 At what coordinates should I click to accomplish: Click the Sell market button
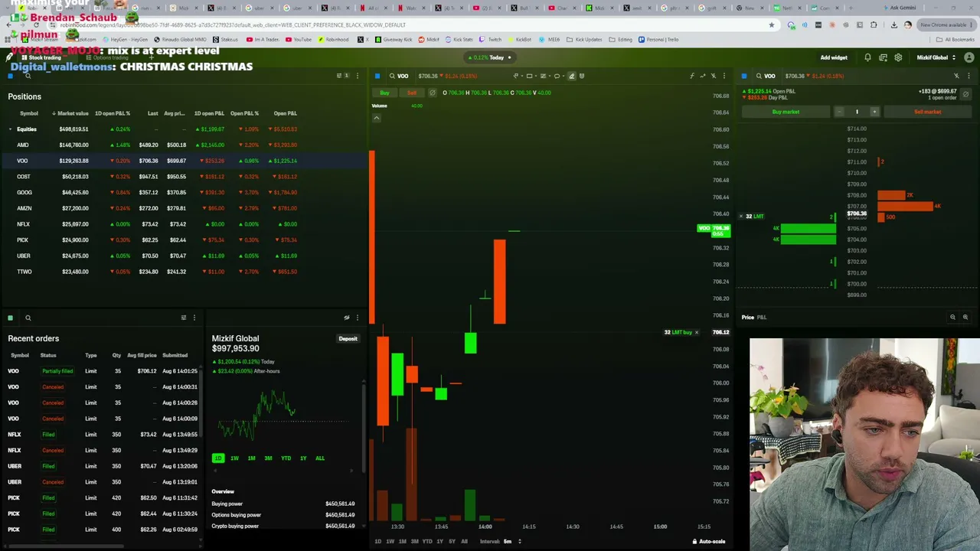(x=927, y=112)
